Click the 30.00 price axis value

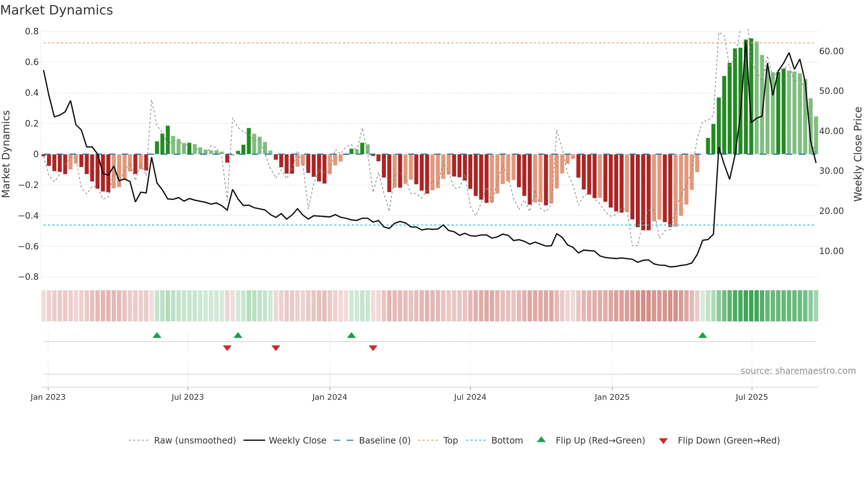831,171
